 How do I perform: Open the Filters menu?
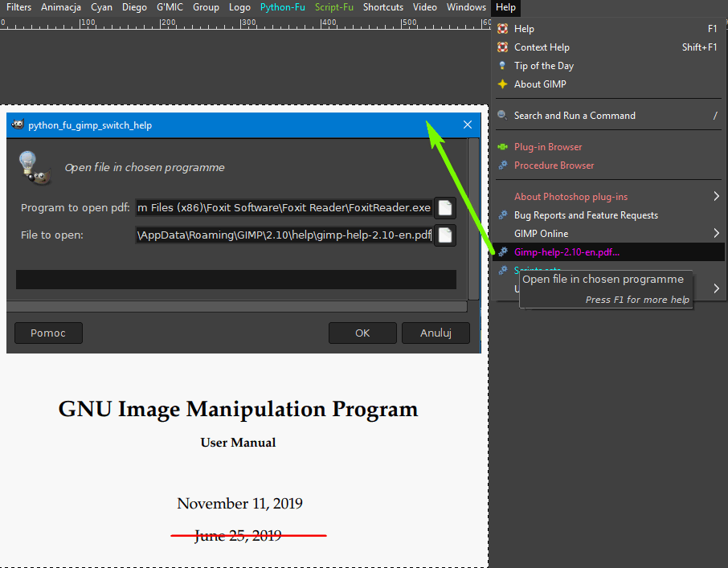click(x=18, y=7)
